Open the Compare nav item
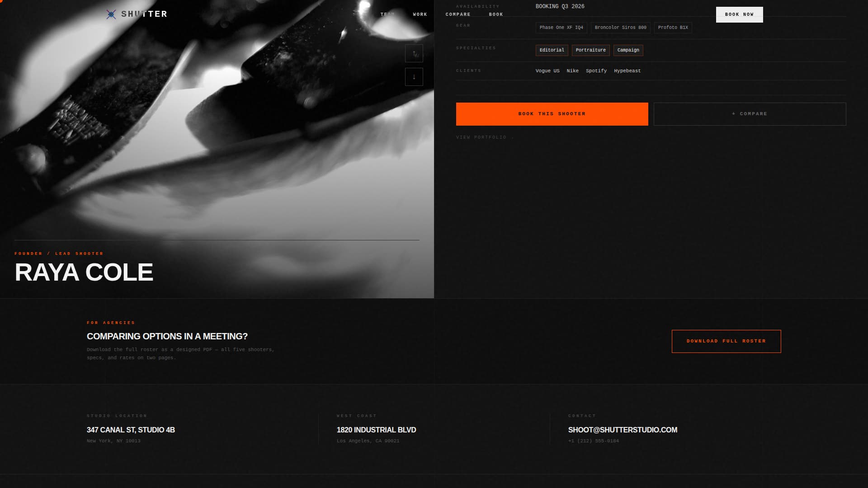 (458, 14)
